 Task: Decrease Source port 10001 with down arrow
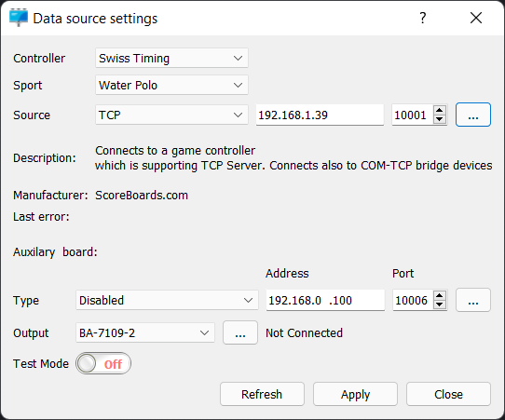pos(440,119)
